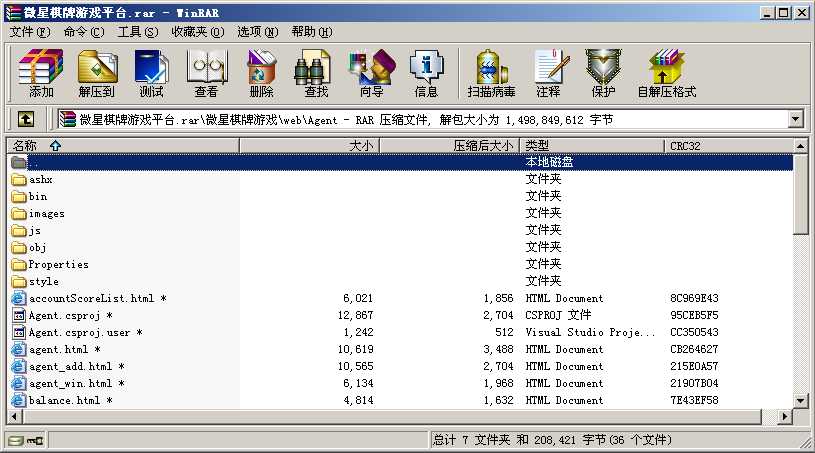Click the CSPROJ 文件 type cell
815x453 pixels.
(558, 315)
